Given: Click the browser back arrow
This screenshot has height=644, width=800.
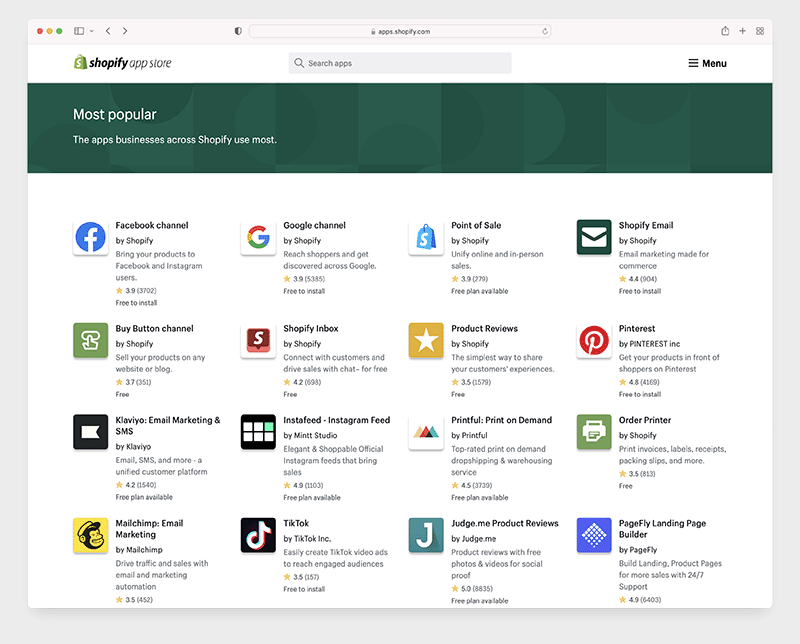Looking at the screenshot, I should click(108, 31).
